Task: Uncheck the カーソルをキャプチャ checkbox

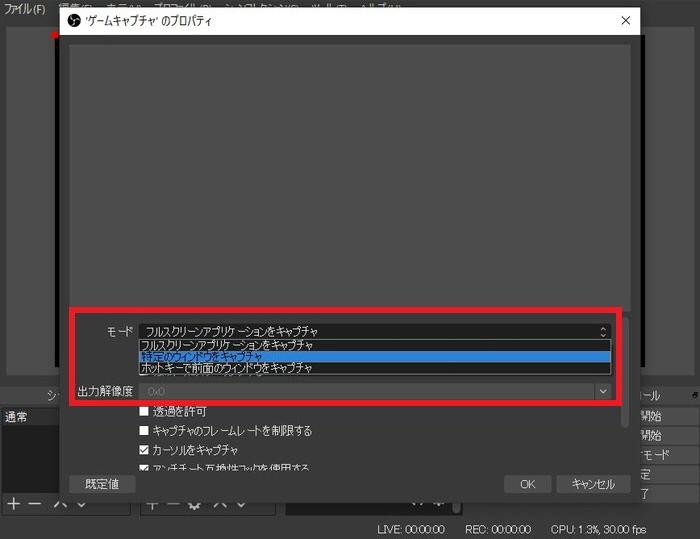Action: pos(144,450)
